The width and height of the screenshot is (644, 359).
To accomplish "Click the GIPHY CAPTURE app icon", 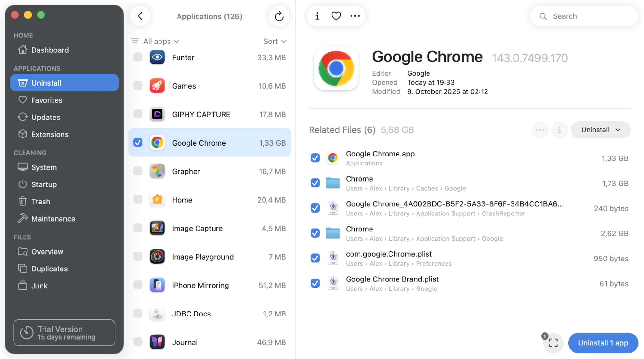I will click(x=157, y=114).
